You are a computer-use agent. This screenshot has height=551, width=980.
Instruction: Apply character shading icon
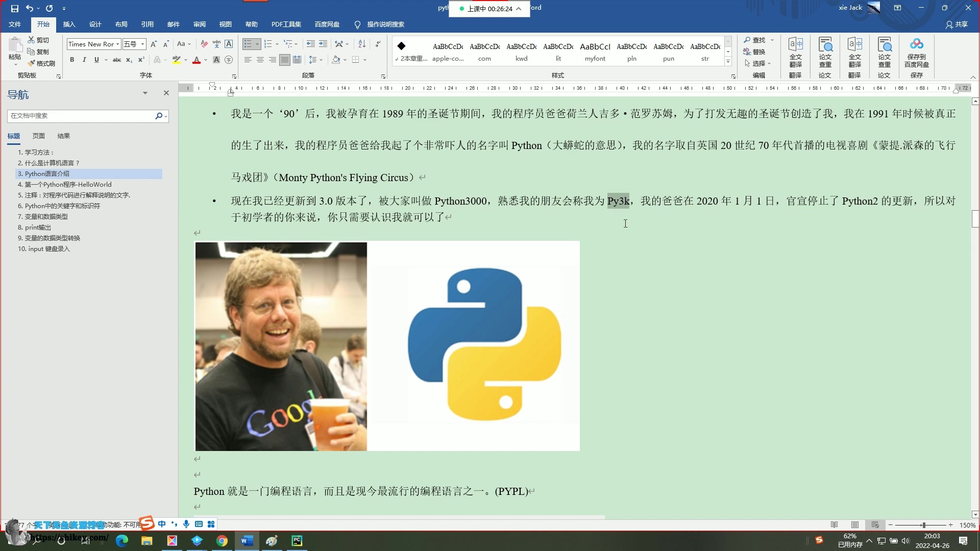(x=216, y=60)
